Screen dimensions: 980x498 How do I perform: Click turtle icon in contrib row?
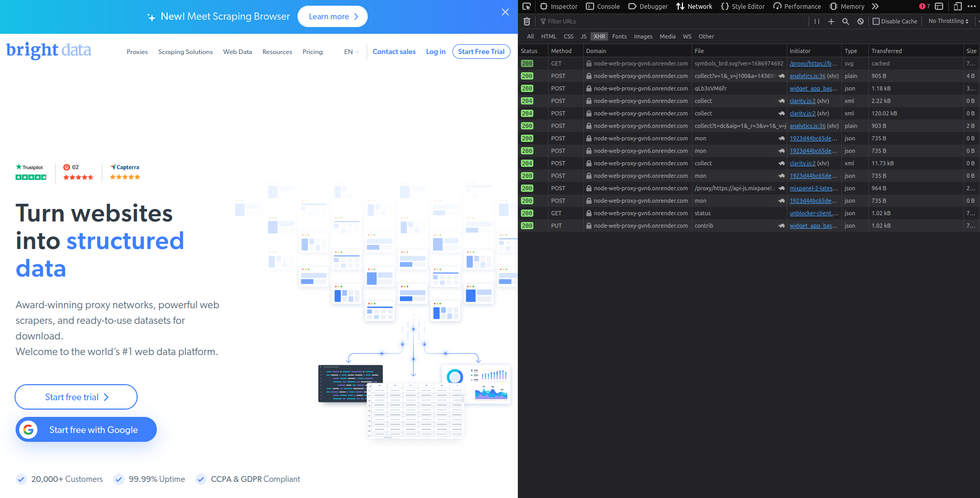tap(781, 226)
